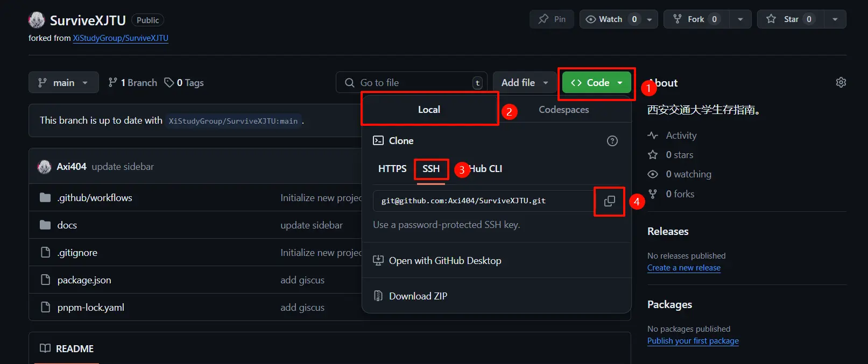Follow the Create a new release link
The width and height of the screenshot is (868, 364).
tap(684, 268)
